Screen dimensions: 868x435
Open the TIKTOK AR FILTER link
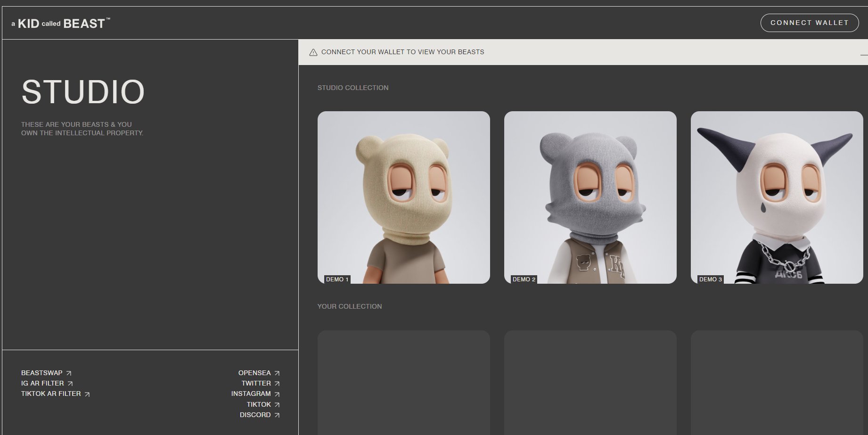pos(56,394)
